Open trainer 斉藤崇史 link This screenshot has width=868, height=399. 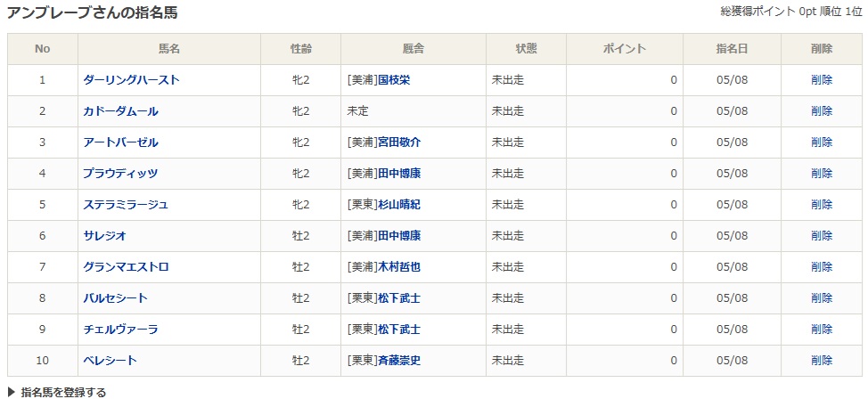coord(399,361)
